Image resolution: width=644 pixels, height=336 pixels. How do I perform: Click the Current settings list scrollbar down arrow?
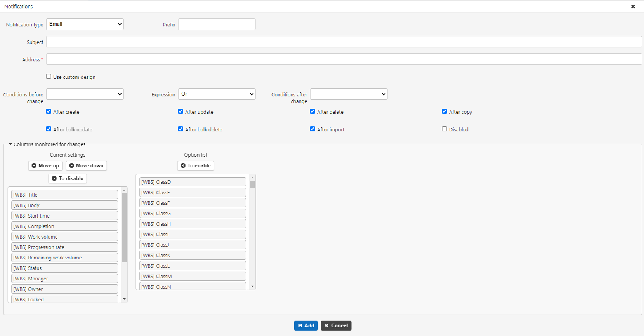click(124, 299)
